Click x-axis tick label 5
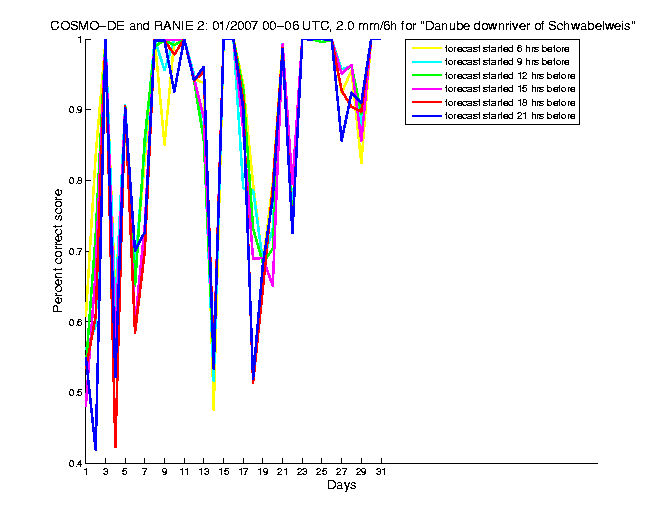The height and width of the screenshot is (520, 660). pyautogui.click(x=125, y=472)
